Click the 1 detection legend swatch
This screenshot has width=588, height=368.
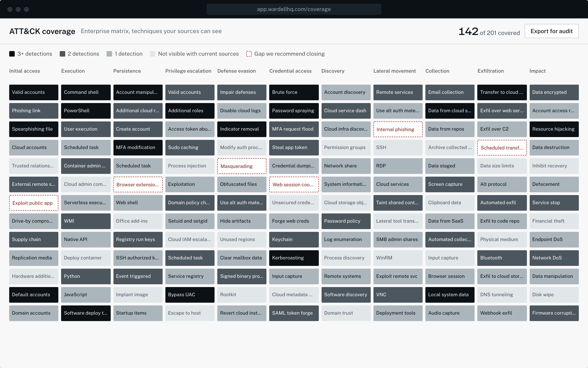tap(109, 54)
